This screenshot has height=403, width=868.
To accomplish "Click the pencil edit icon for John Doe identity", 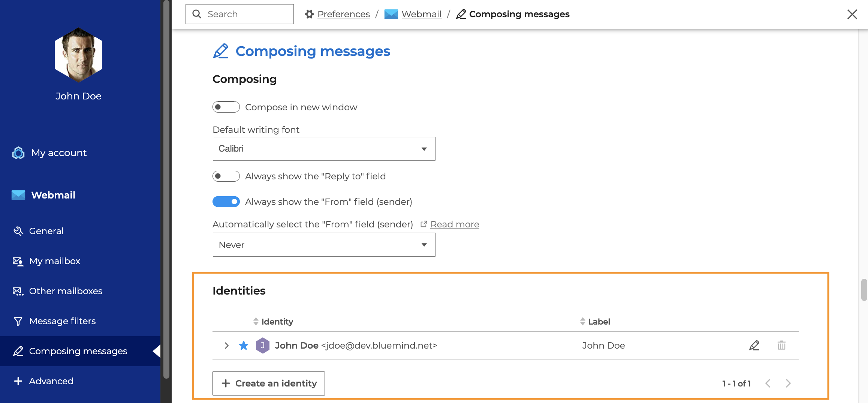I will point(754,345).
